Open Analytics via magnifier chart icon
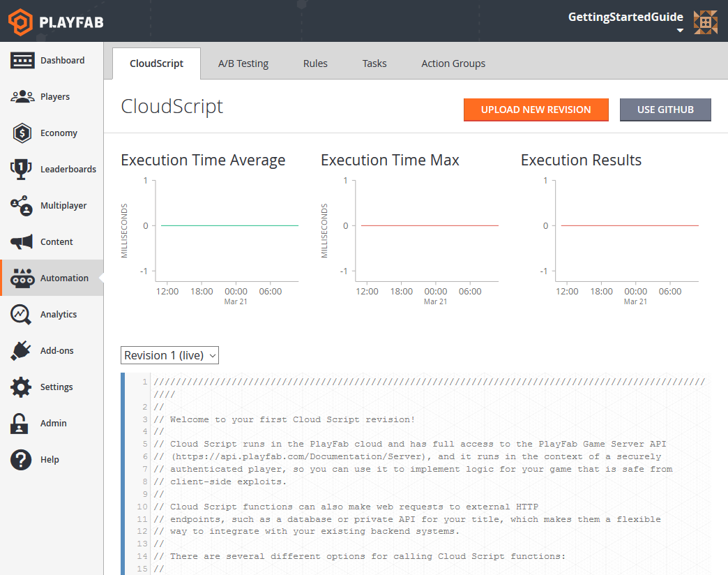728x575 pixels. (x=22, y=315)
